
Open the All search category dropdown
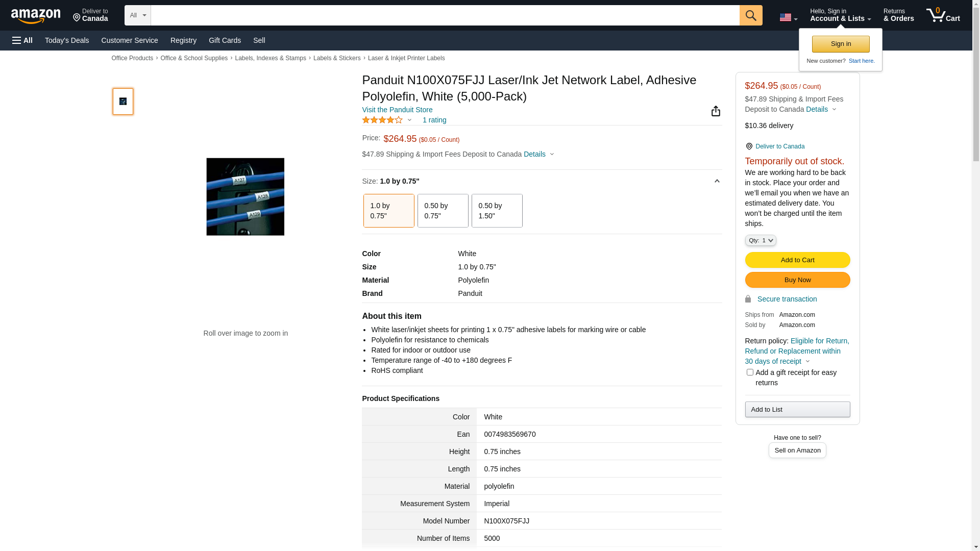point(137,15)
